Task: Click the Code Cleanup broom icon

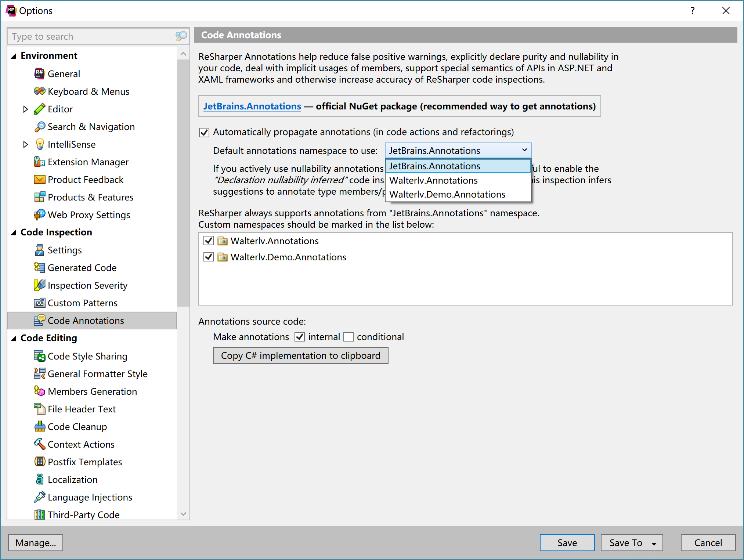Action: click(x=39, y=427)
